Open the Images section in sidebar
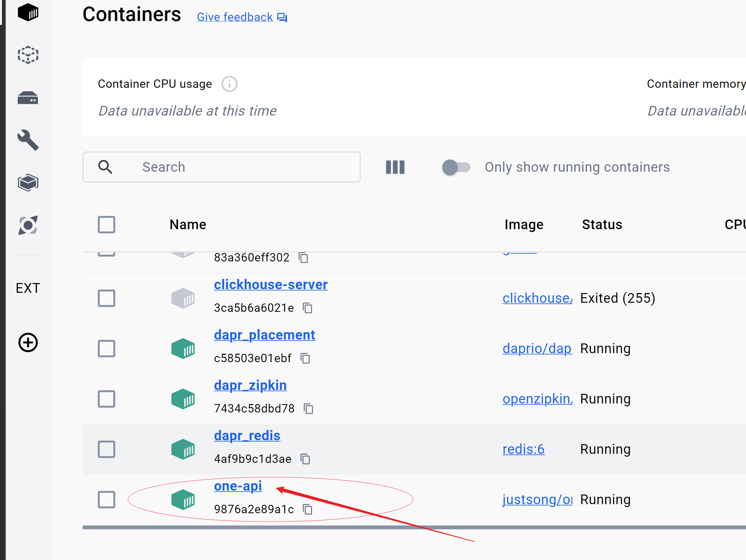746x560 pixels. [28, 55]
